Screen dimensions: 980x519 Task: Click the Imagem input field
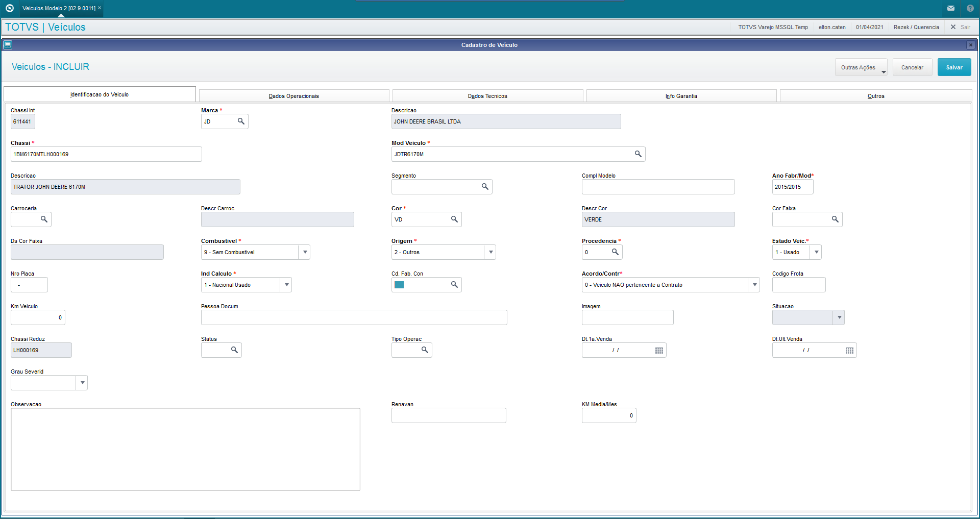click(x=628, y=317)
